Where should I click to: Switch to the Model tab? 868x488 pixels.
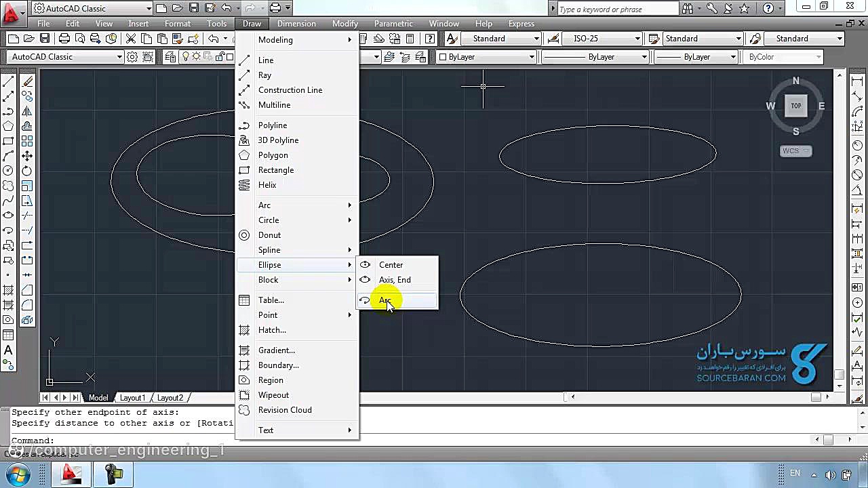tap(98, 398)
